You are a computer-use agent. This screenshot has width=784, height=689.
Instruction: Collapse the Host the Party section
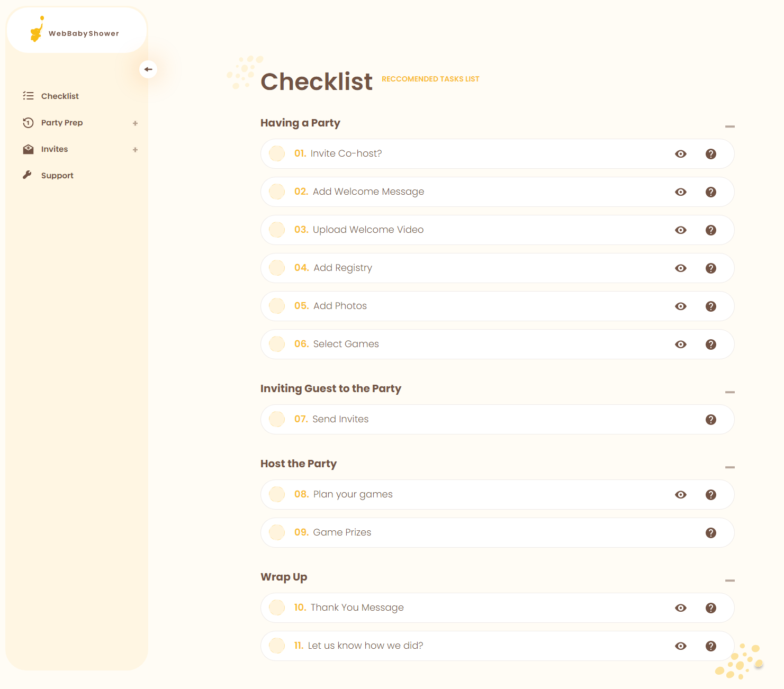click(x=730, y=467)
